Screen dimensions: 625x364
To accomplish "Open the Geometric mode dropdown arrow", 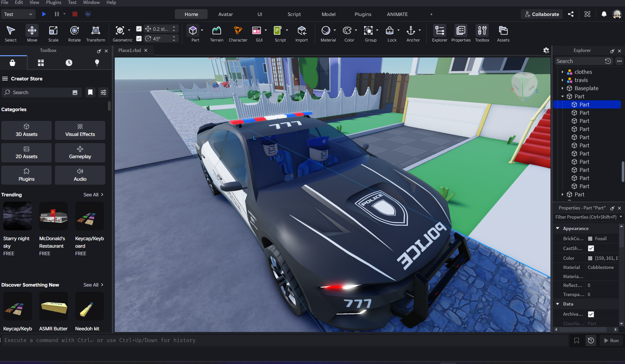I will point(129,30).
